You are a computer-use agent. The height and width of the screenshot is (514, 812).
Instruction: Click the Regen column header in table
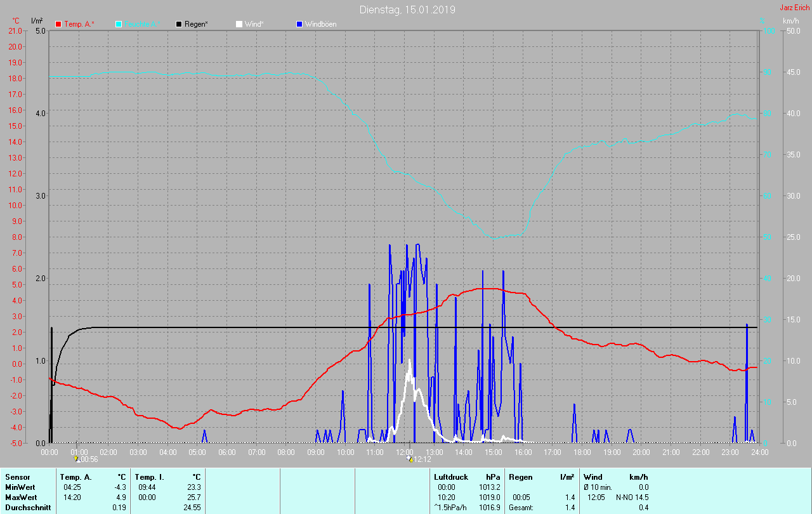coord(520,477)
